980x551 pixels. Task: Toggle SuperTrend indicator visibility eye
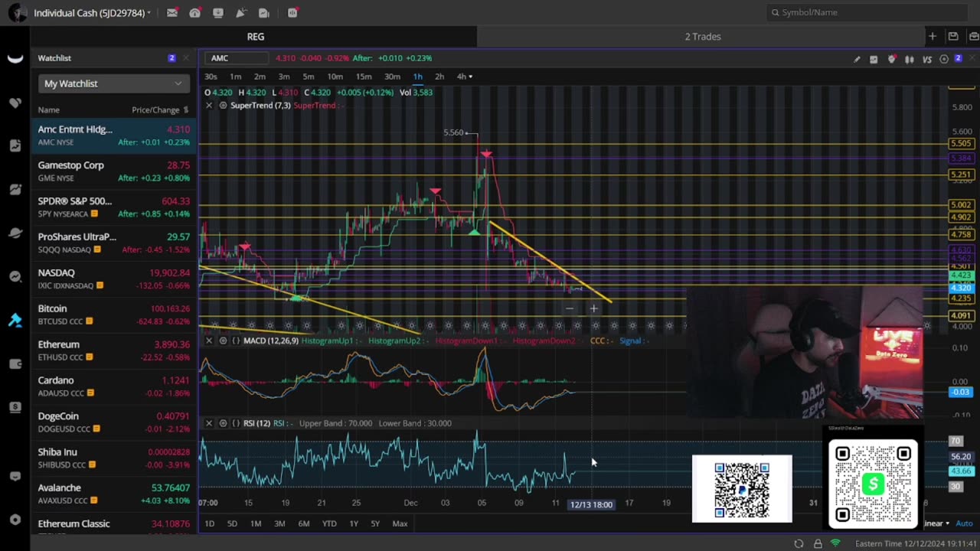pos(223,105)
